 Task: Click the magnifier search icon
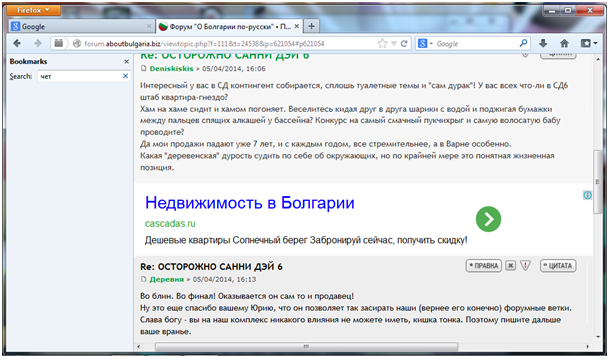(x=523, y=43)
